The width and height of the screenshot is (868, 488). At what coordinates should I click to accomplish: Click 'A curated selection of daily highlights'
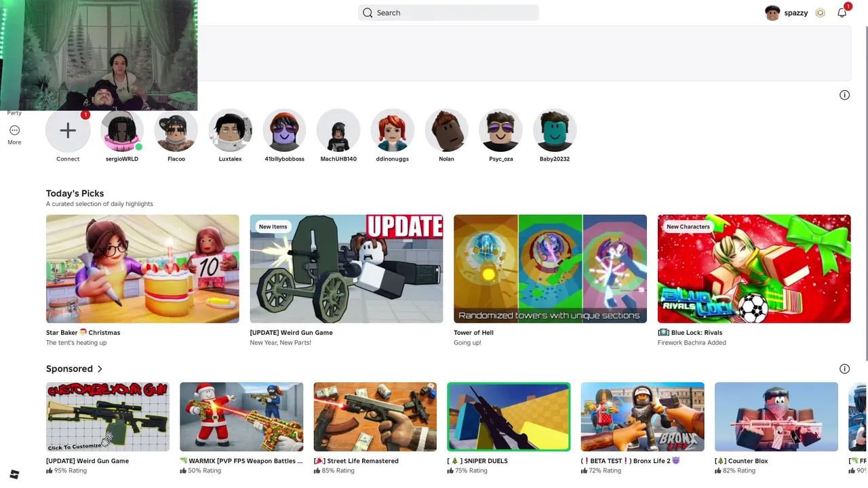[100, 204]
